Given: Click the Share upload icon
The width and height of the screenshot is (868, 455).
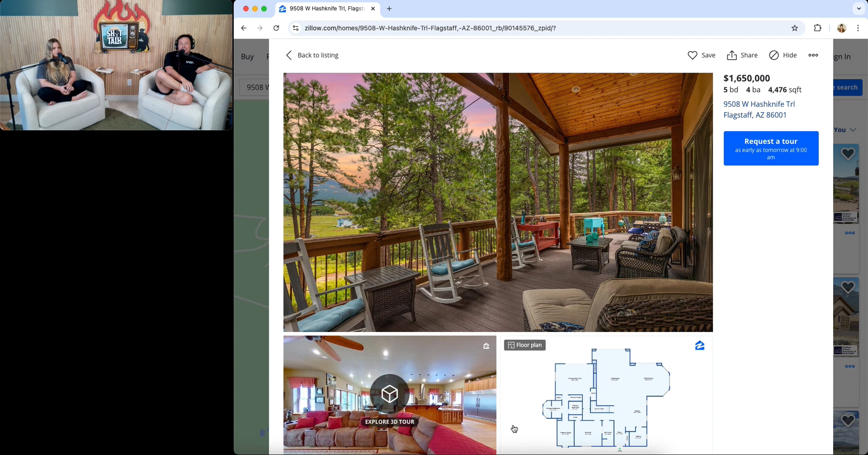Looking at the screenshot, I should [732, 55].
